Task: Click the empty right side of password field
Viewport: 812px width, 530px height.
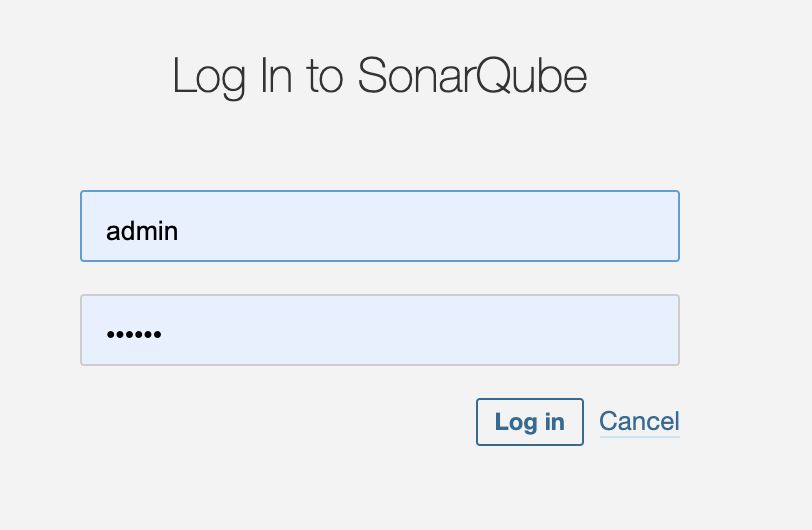Action: pos(560,330)
